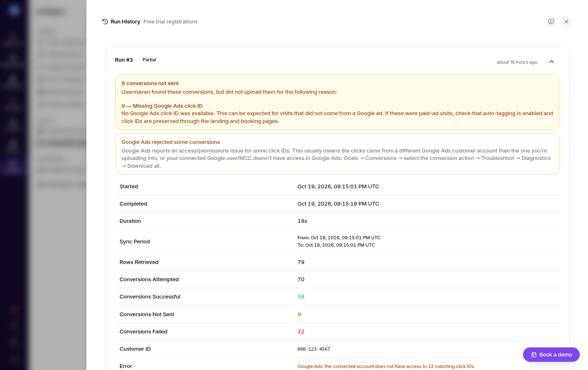Select Rows Retrieved value 79
The height and width of the screenshot is (370, 588).
[x=301, y=262]
